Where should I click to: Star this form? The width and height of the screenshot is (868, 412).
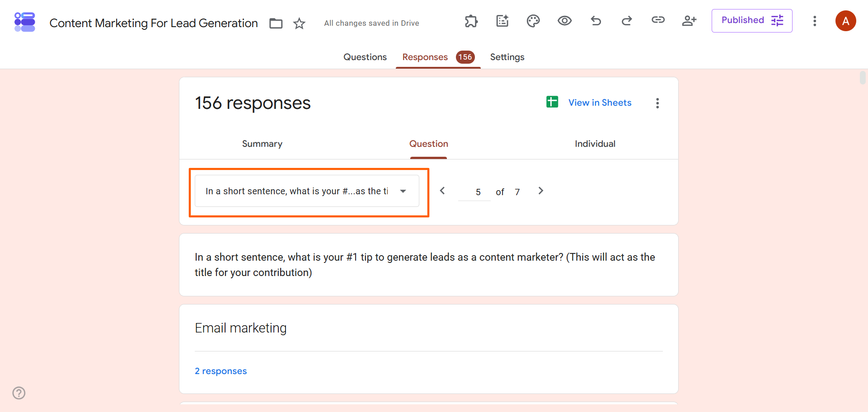[x=299, y=23]
